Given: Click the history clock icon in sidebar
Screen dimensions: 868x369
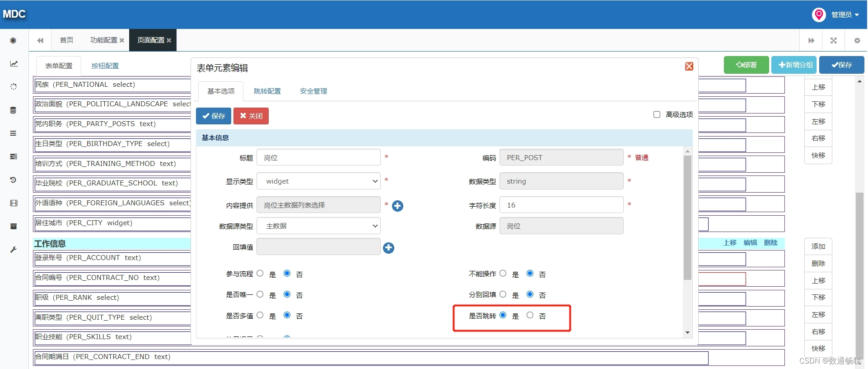Looking at the screenshot, I should 14,180.
